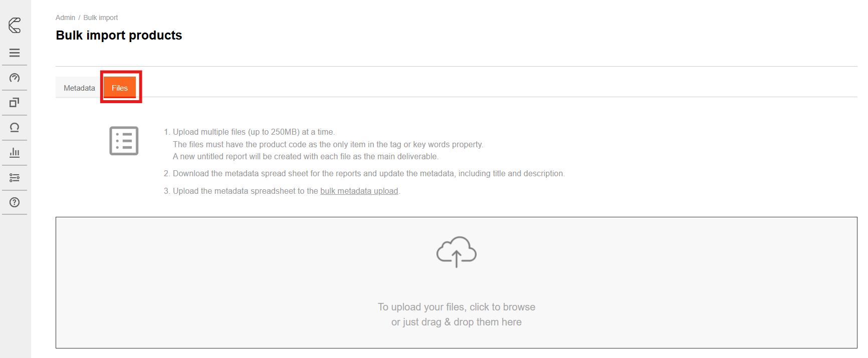Open the hamburger menu in the sidebar
Viewport: 868px width, 358px height.
pos(15,53)
